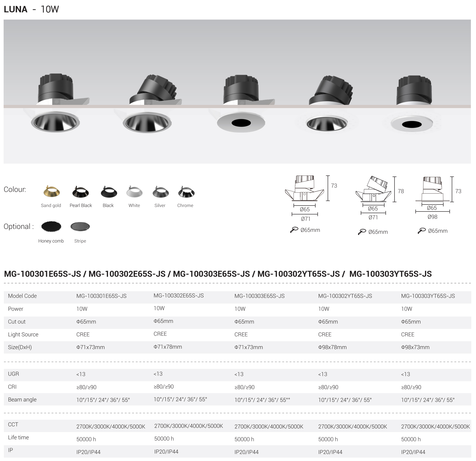The width and height of the screenshot is (476, 461).
Task: Click cut-out icon under the tilted 78mm diagram
Action: 362,232
